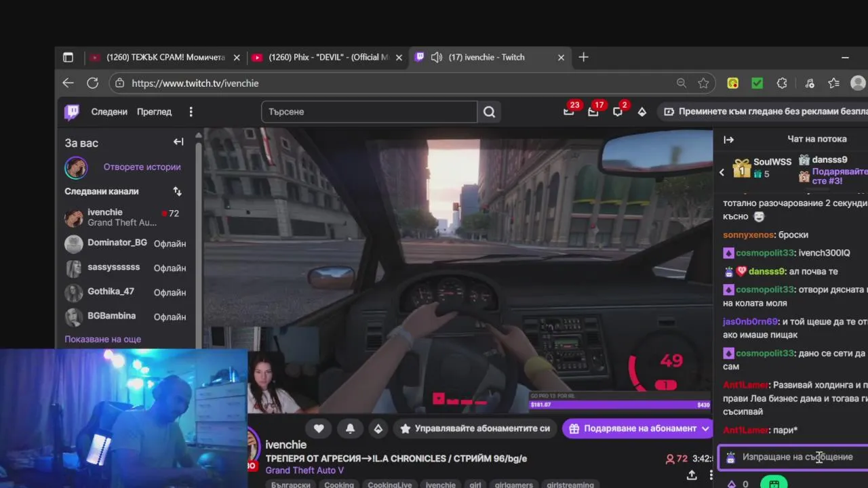Open ivenchie channel in followed list
868x488 pixels.
125,218
